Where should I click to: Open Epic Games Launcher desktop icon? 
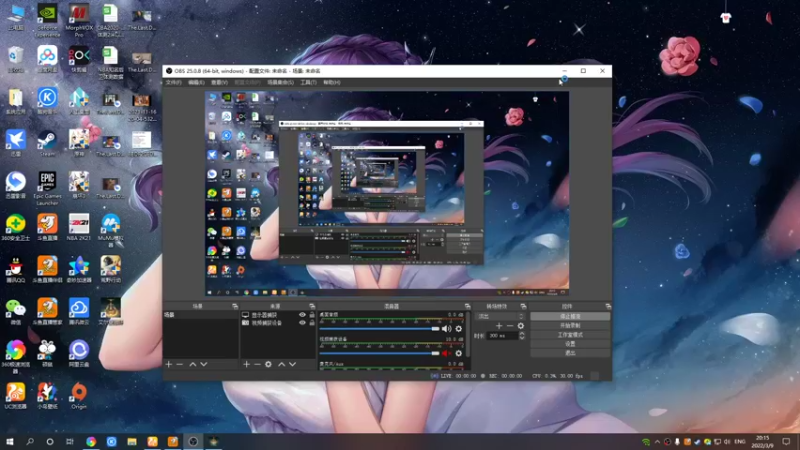[47, 188]
